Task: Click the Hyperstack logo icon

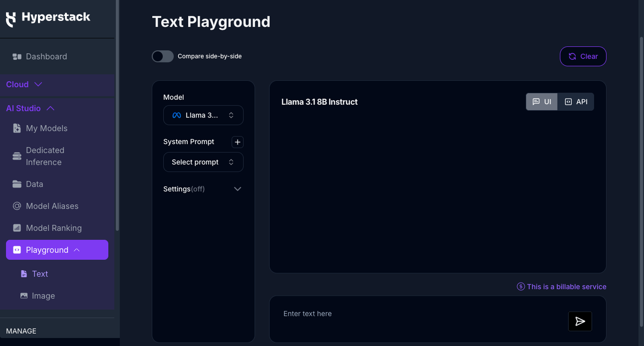Action: [11, 20]
